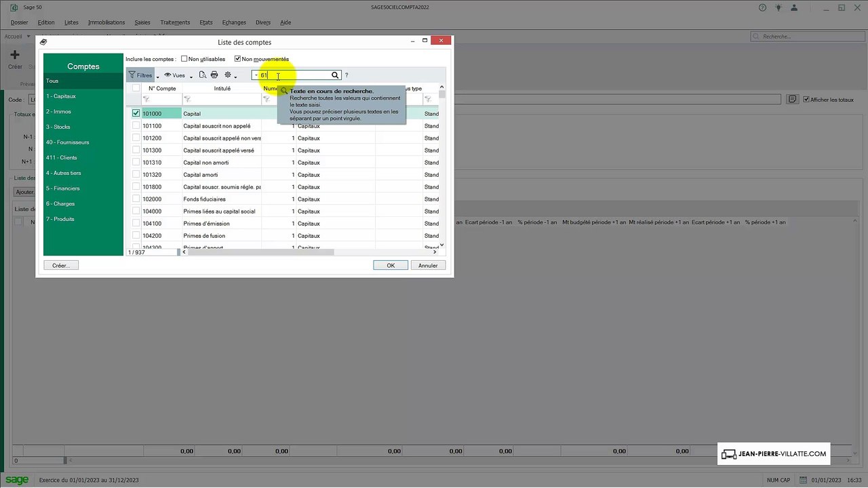Image resolution: width=868 pixels, height=488 pixels.
Task: Select the 3 - Stocks category
Action: point(83,127)
